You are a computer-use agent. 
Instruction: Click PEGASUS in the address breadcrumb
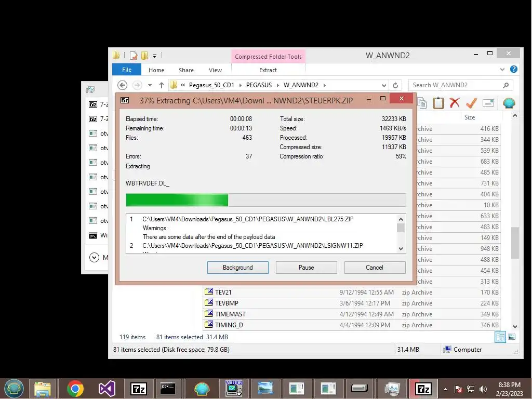click(x=259, y=85)
